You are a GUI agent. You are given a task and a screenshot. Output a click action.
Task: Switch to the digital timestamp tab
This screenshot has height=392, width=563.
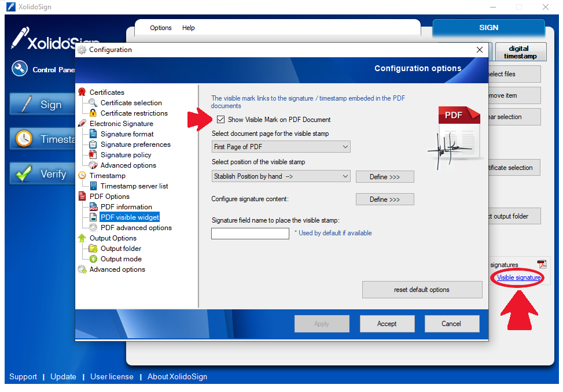521,52
